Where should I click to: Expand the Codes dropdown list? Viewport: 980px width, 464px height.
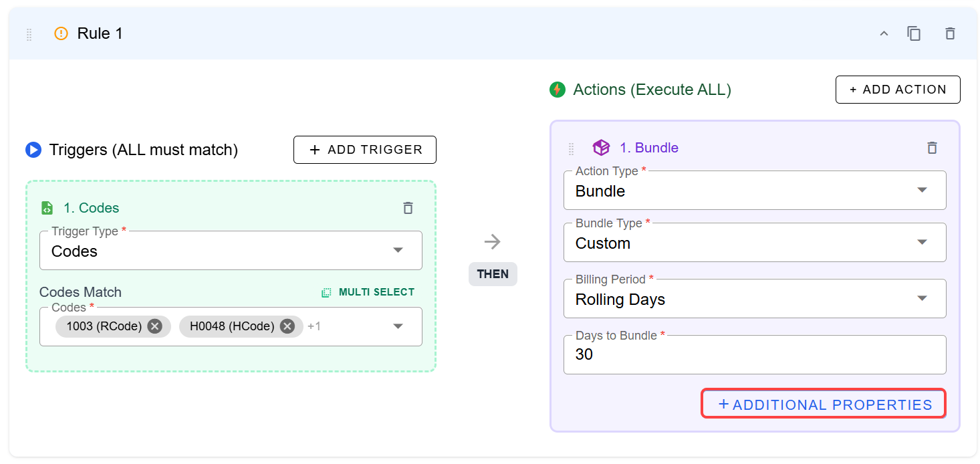(x=398, y=326)
